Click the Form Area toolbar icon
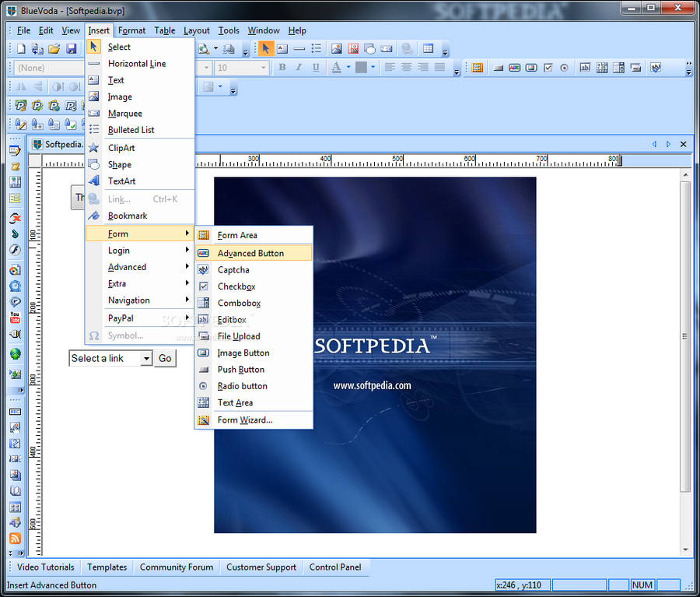This screenshot has width=700, height=597. pos(478,68)
